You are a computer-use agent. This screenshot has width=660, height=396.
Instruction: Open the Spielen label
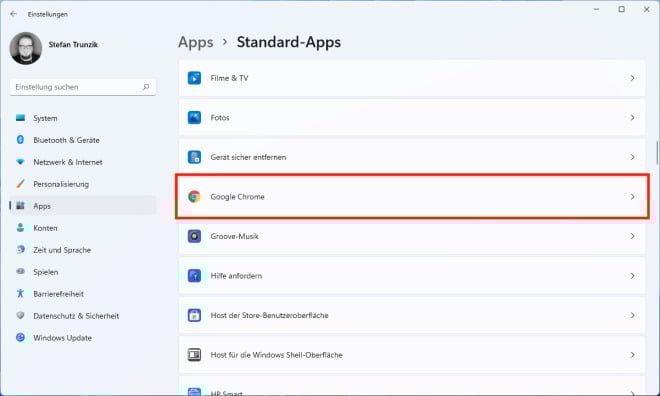(x=46, y=272)
